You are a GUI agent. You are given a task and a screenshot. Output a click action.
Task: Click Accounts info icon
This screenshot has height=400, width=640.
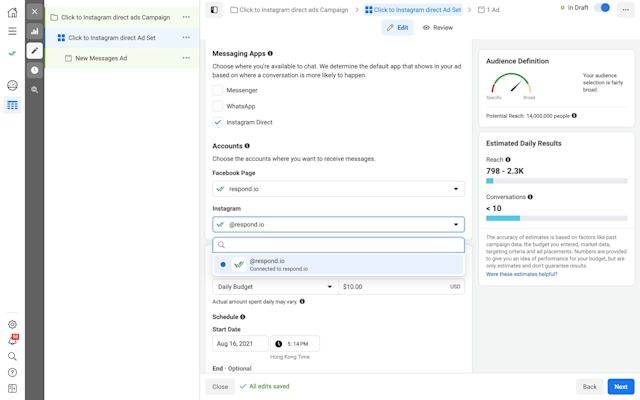point(247,146)
